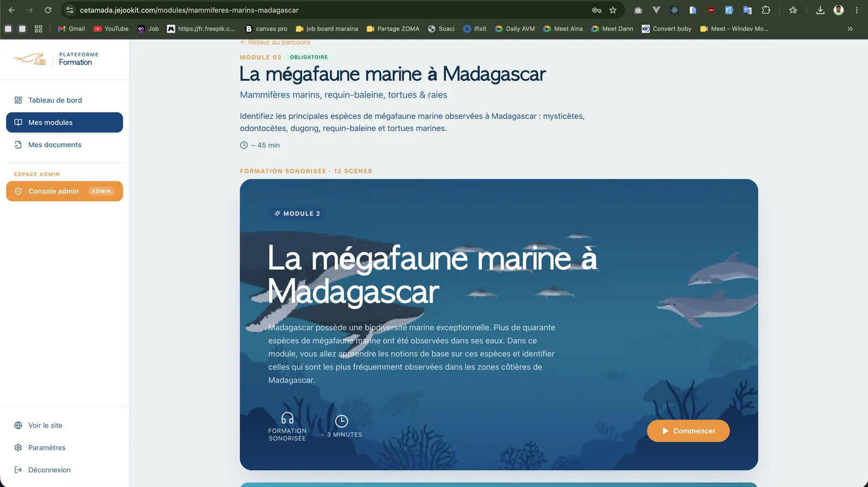868x487 pixels.
Task: Open Convert boby bookmark
Action: [667, 29]
